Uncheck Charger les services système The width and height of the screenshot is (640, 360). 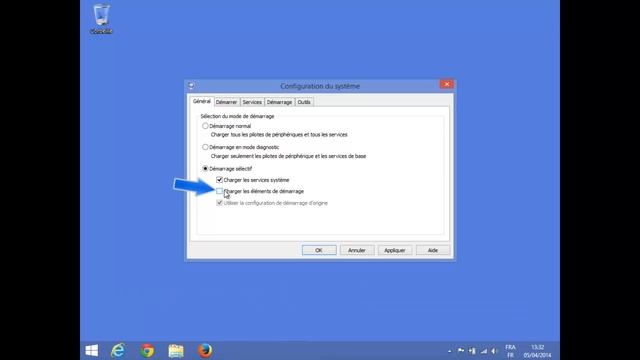220,180
